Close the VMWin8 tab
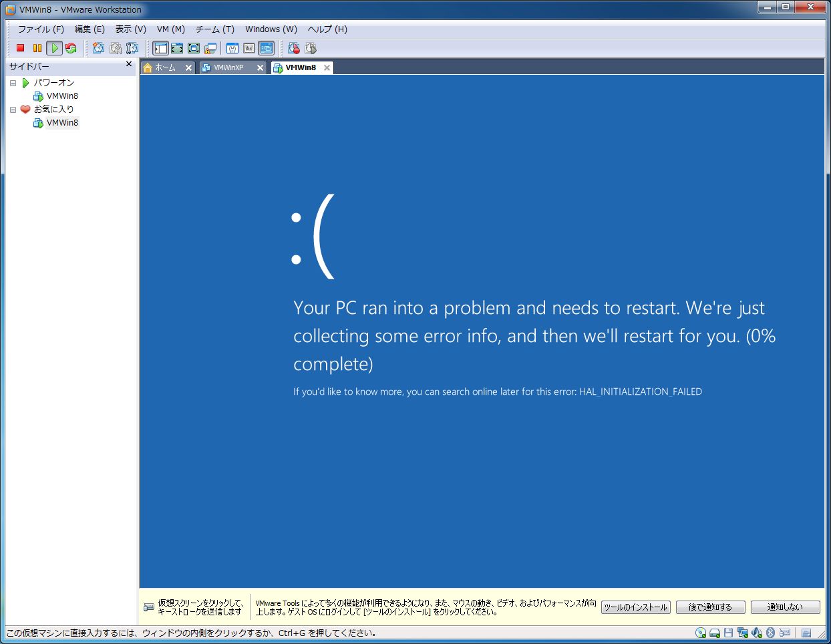Screen dimensions: 831x644 327,67
